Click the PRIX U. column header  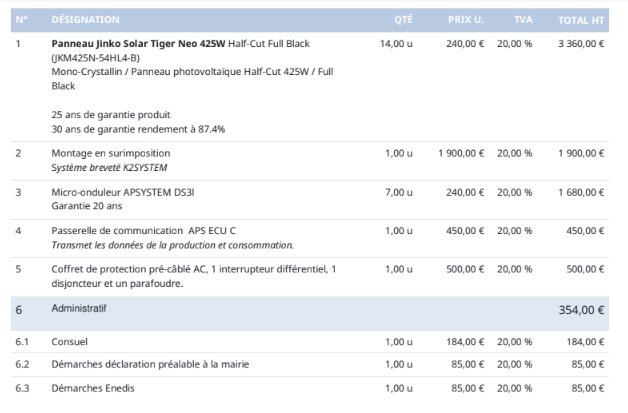(465, 20)
